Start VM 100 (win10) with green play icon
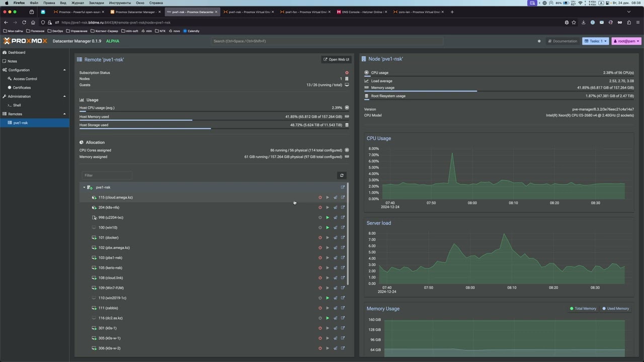Image resolution: width=644 pixels, height=362 pixels. click(328, 228)
